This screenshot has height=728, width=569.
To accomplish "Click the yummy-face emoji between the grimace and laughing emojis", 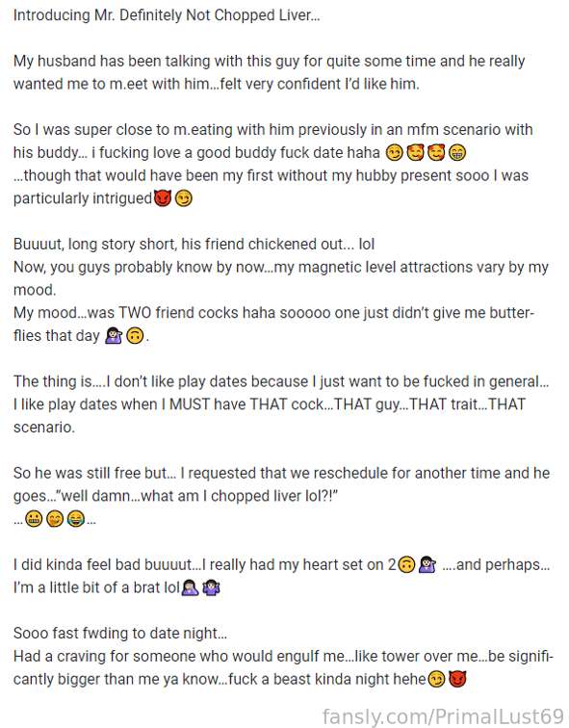I will point(55,519).
